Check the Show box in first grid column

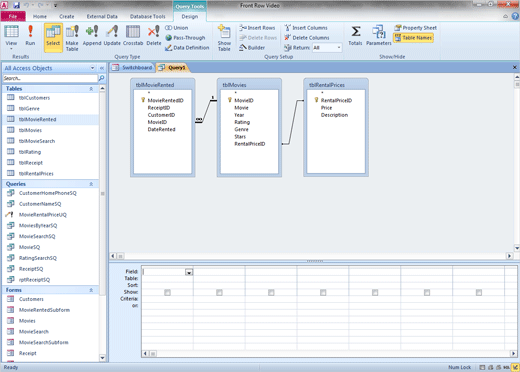167,292
